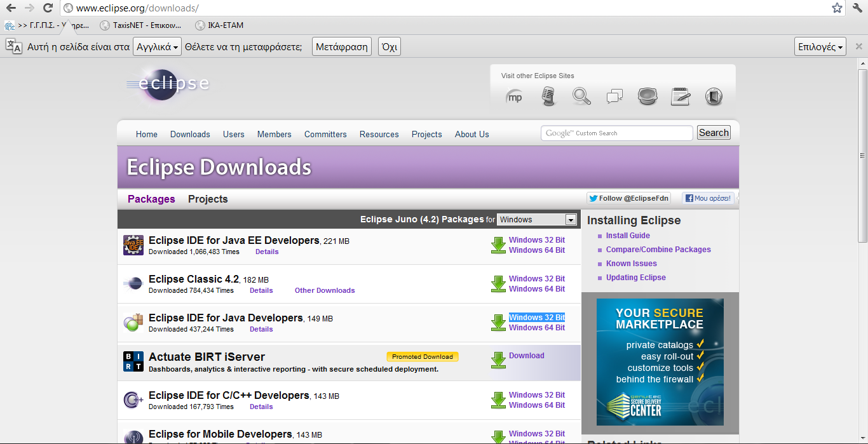Image resolution: width=868 pixels, height=444 pixels.
Task: Click the Google Custom Search input field
Action: [x=616, y=133]
